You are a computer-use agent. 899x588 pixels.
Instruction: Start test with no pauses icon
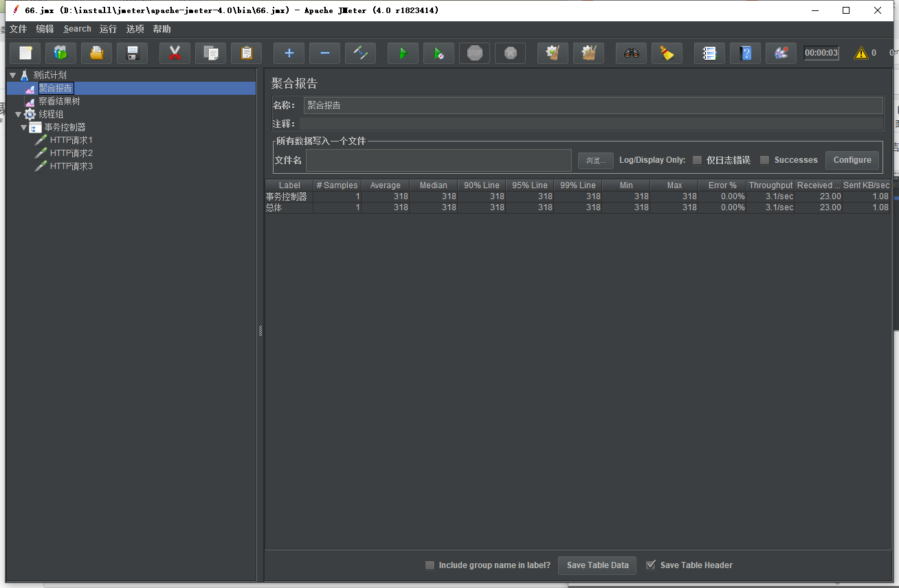(439, 53)
